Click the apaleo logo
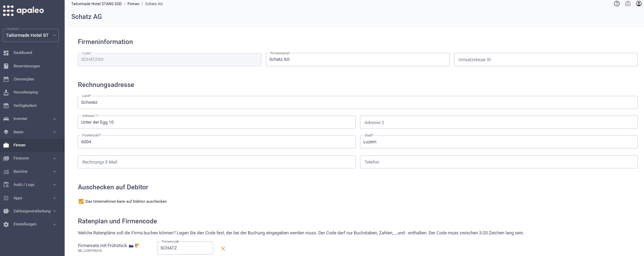This screenshot has width=644, height=256. (x=23, y=10)
